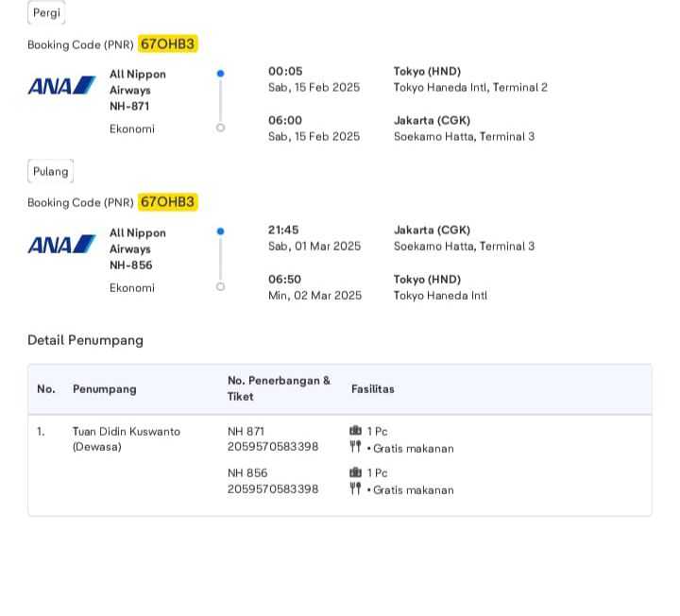Click the Fasilitas column header
This screenshot has height=616, width=680.
click(x=373, y=389)
